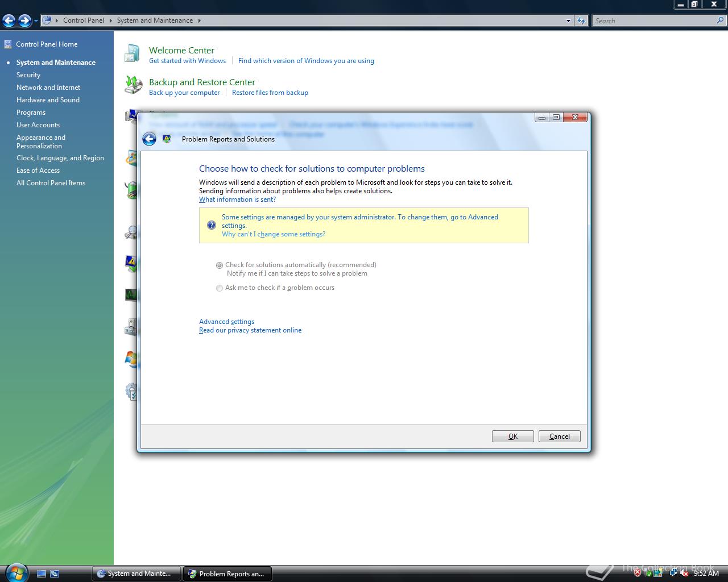Screen dimensions: 728x582
Task: Click the network computers tray icon
Action: coord(673,573)
